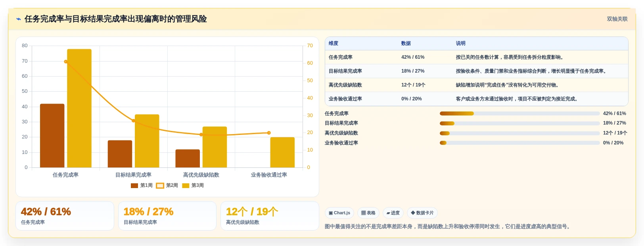The width and height of the screenshot is (644, 246).
Task: Click the 维度 table column header
Action: 361,44
